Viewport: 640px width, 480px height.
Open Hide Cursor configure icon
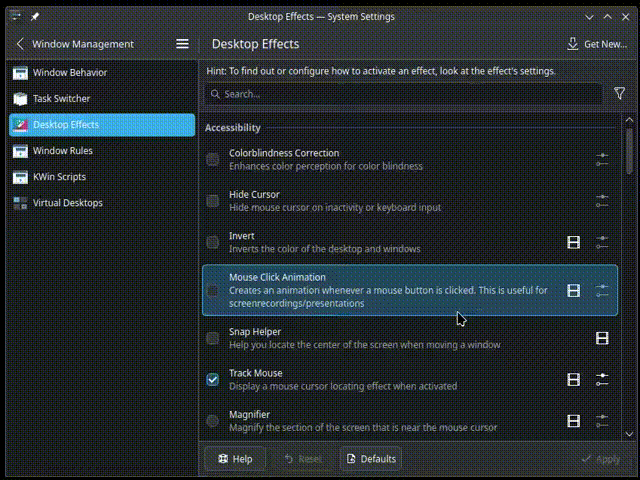tap(602, 201)
